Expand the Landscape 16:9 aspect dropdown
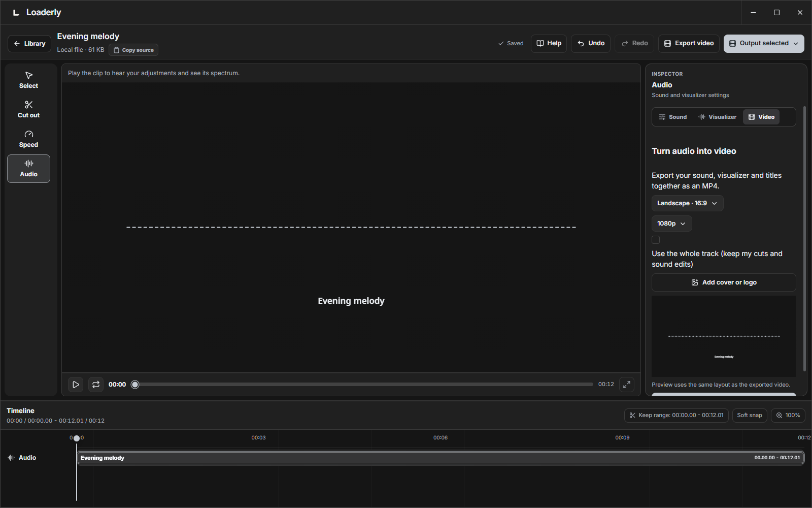Image resolution: width=812 pixels, height=508 pixels. pos(687,203)
